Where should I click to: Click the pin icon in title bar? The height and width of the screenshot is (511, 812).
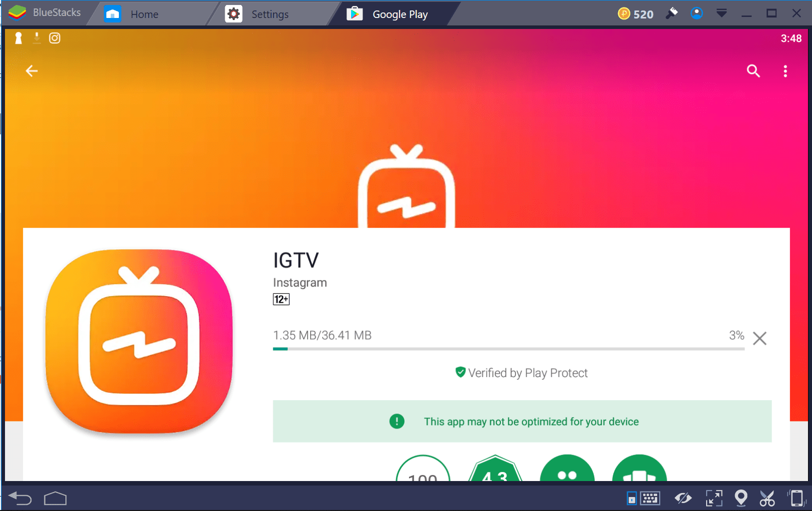(672, 13)
